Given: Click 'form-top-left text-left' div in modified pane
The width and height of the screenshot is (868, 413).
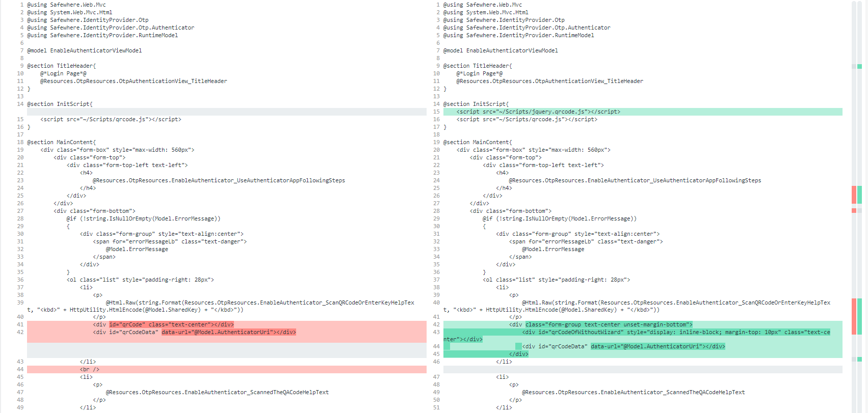Looking at the screenshot, I should click(x=543, y=165).
